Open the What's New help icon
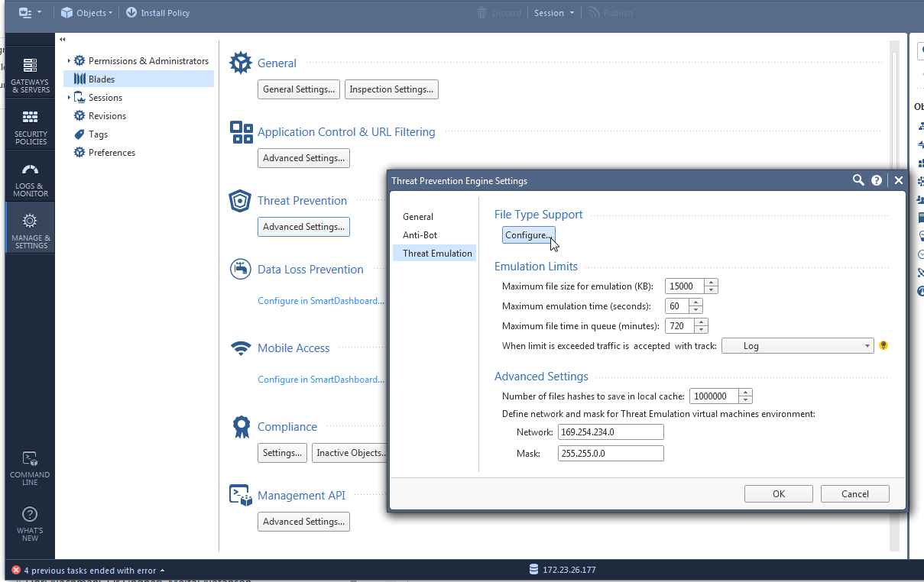Viewport: 924px width, 582px height. (30, 523)
